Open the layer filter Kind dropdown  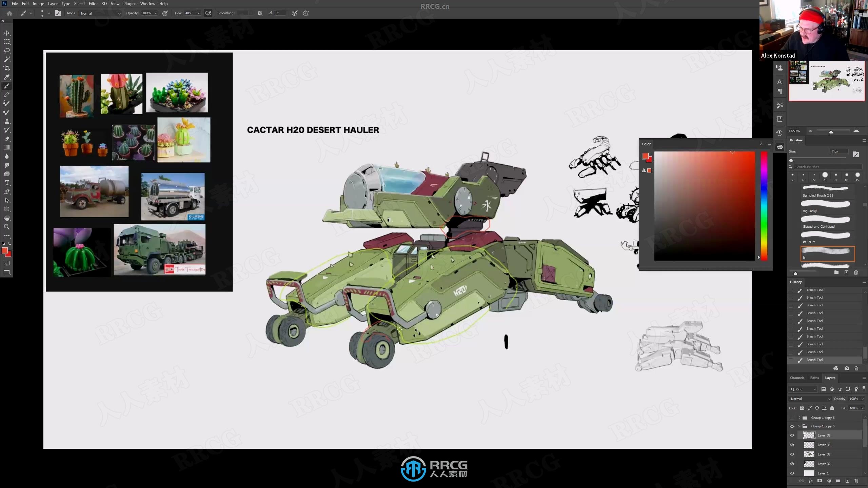(803, 389)
